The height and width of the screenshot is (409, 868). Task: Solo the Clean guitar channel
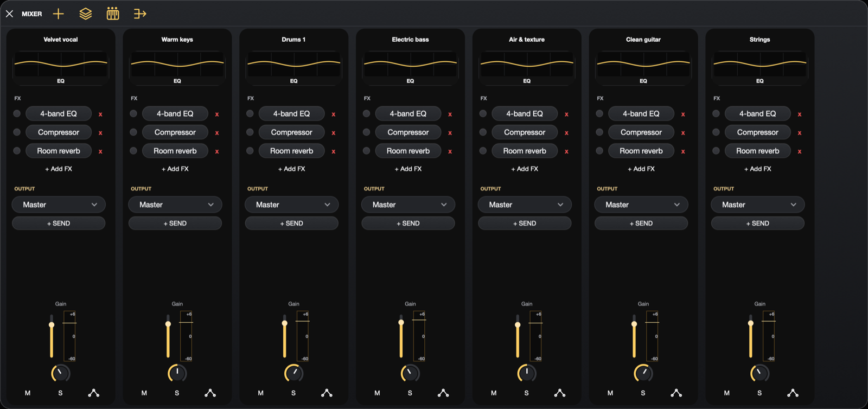tap(643, 393)
